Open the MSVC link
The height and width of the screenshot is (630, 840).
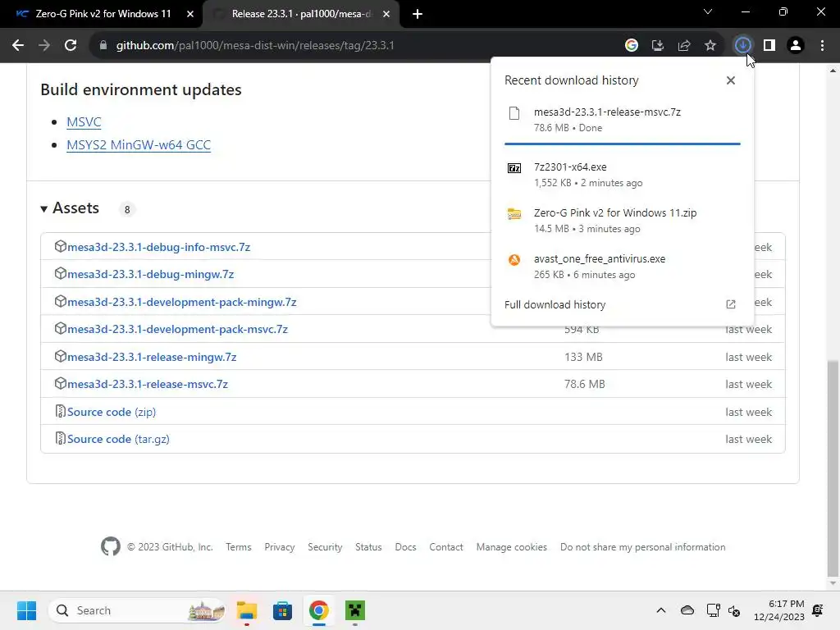point(84,122)
